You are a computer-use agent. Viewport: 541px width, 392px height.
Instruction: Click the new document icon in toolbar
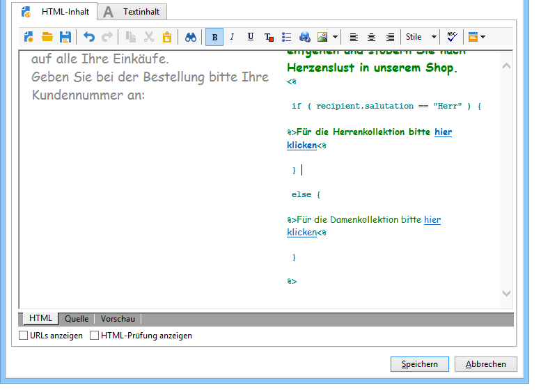click(x=29, y=37)
